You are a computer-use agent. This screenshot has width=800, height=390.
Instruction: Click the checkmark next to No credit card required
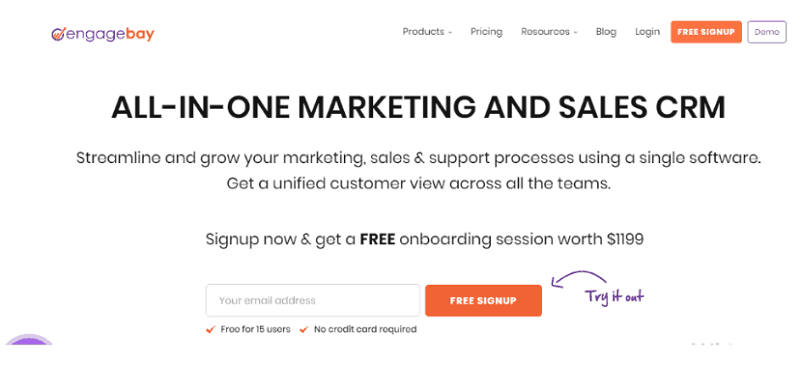pos(304,330)
